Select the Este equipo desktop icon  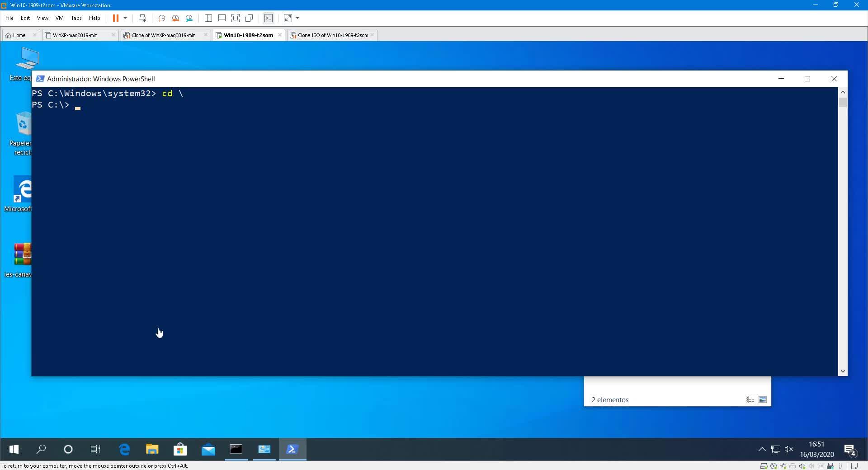[22, 64]
